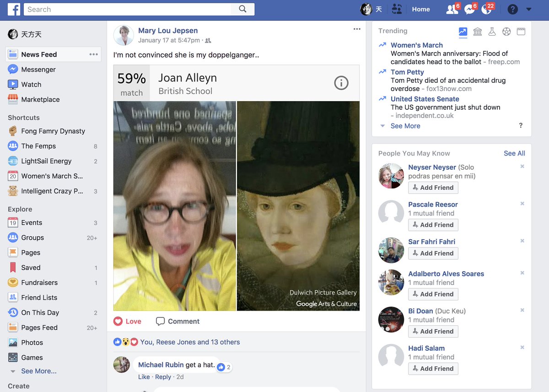Viewport: 549px width, 392px height.
Task: Click the post timestamp January 17
Action: click(x=169, y=40)
